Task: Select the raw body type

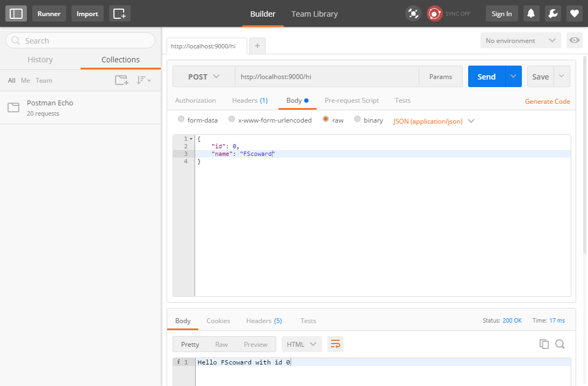Action: pyautogui.click(x=326, y=120)
